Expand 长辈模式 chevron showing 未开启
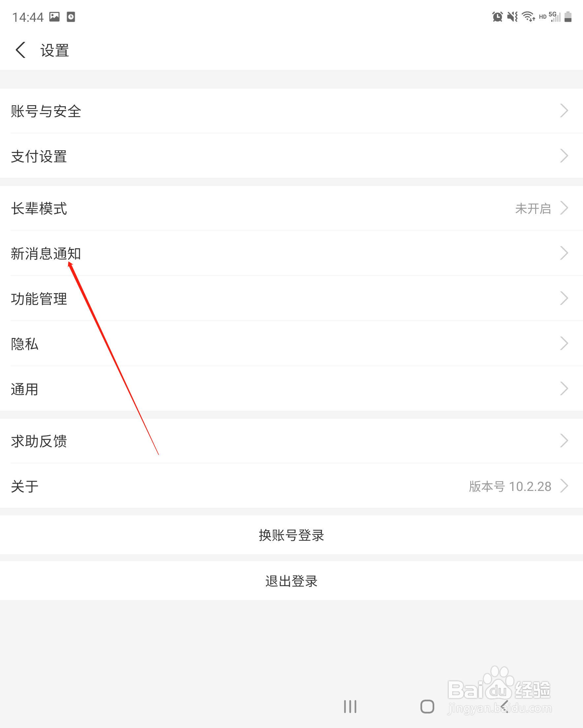Screen dimensions: 583x728 tap(564, 208)
